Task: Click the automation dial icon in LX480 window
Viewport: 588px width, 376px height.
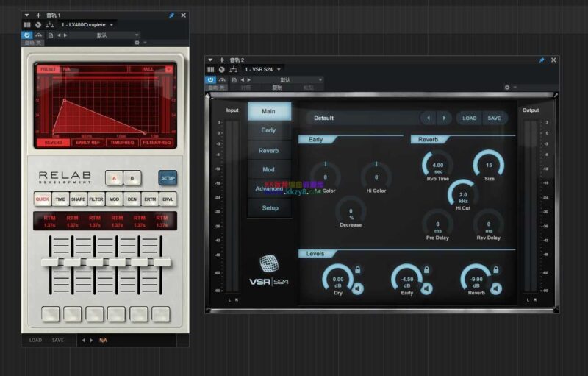Action: (x=38, y=25)
